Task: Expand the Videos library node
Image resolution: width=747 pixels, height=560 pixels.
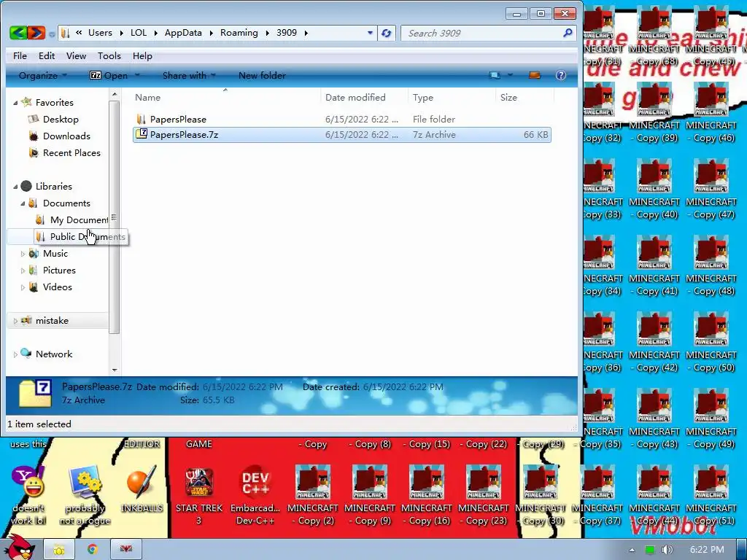Action: [x=23, y=287]
